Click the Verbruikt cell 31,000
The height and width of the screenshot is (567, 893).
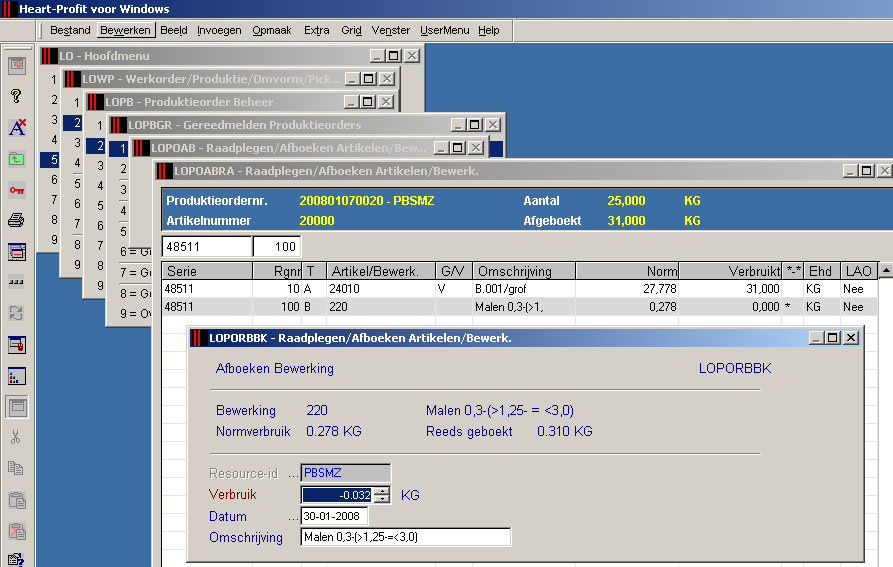coord(731,289)
